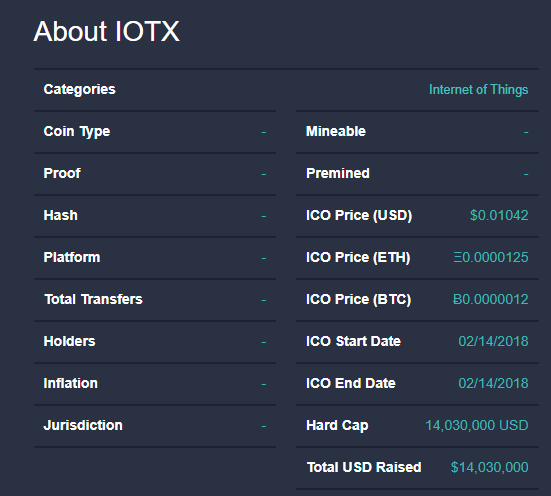551x496 pixels.
Task: Select the ICO Start Date value
Action: 493,341
